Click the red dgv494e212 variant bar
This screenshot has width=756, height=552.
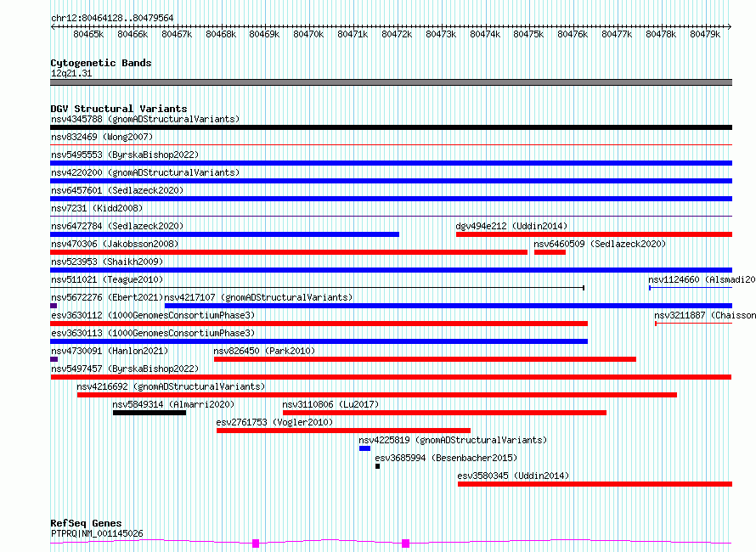click(x=594, y=234)
